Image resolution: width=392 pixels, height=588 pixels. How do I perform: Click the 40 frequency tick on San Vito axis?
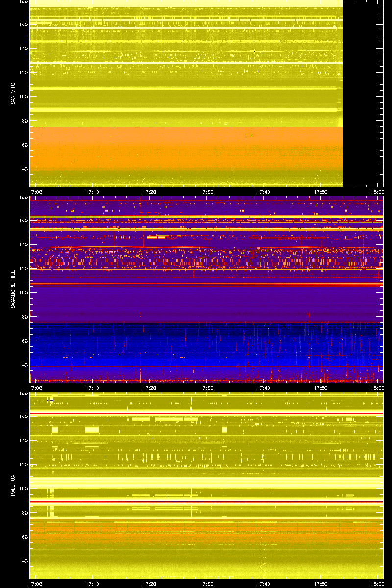click(x=24, y=169)
